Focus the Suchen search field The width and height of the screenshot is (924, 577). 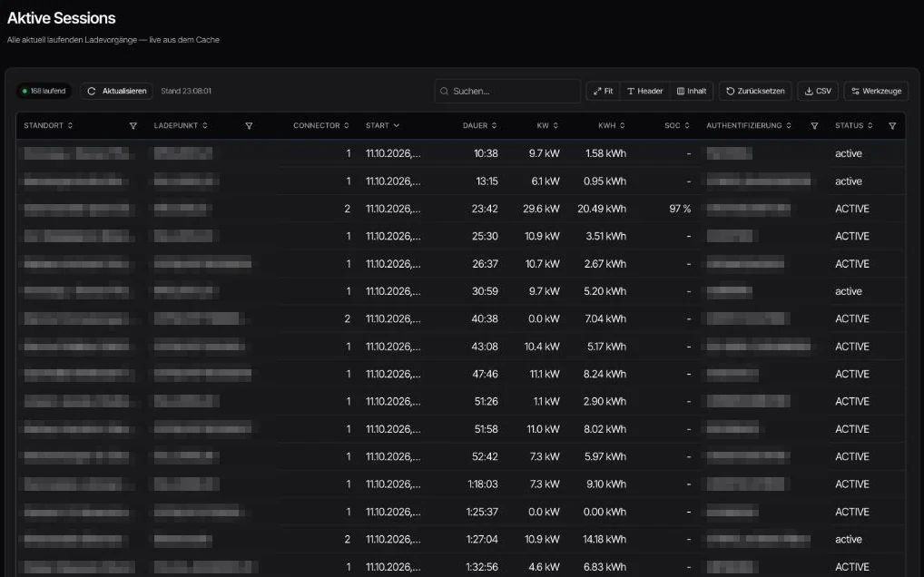point(507,92)
